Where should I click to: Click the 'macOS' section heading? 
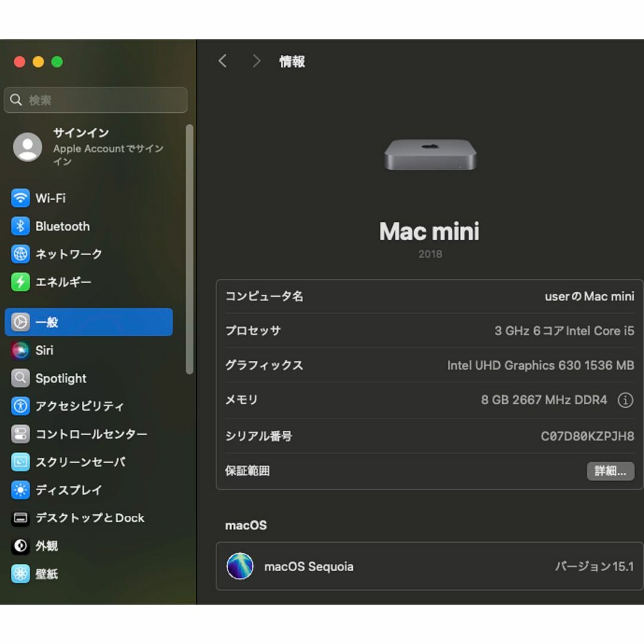pyautogui.click(x=246, y=525)
